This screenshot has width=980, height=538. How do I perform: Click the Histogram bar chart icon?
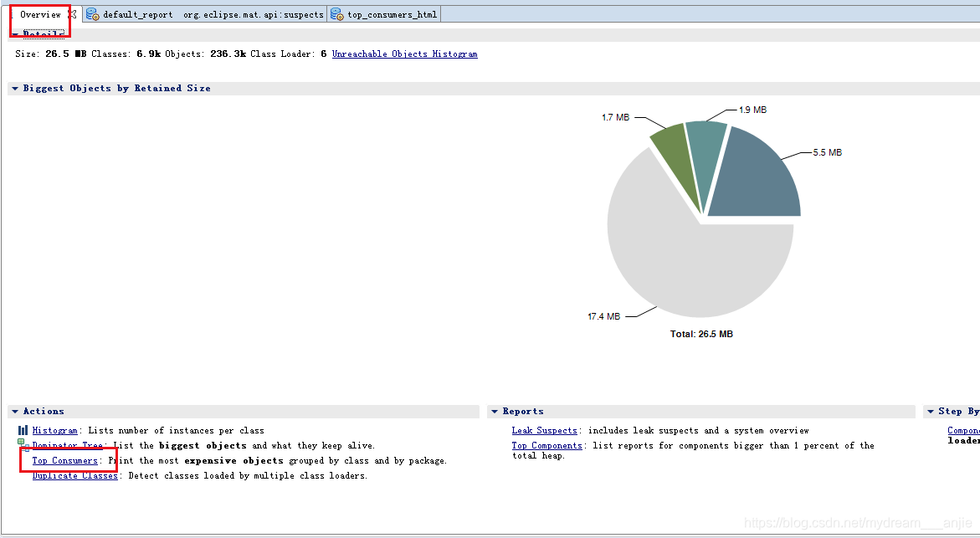click(23, 430)
